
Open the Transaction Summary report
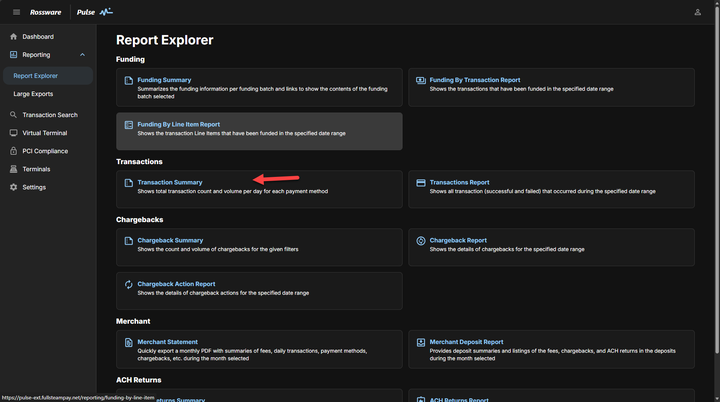coord(169,183)
